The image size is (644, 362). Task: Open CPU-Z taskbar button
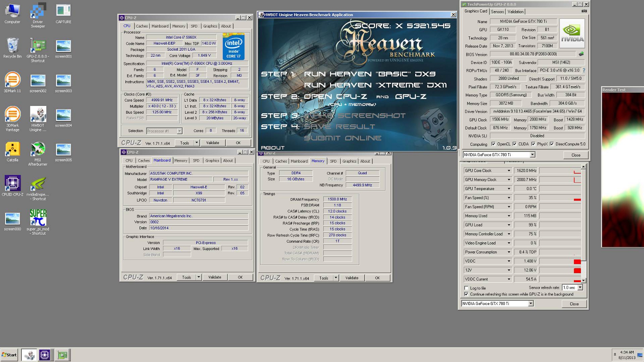click(x=45, y=355)
